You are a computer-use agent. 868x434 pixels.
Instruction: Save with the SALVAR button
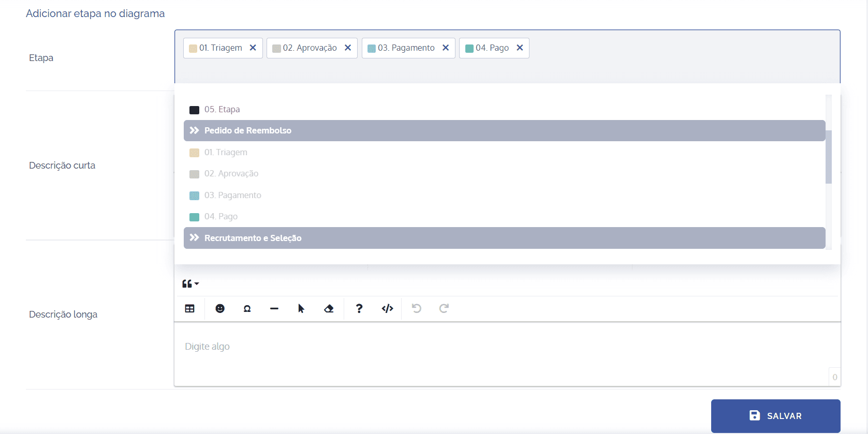tap(776, 416)
